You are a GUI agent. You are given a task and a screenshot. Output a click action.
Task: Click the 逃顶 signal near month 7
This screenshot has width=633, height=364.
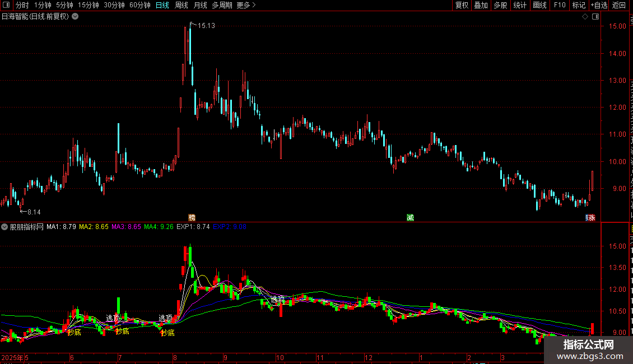coord(113,318)
